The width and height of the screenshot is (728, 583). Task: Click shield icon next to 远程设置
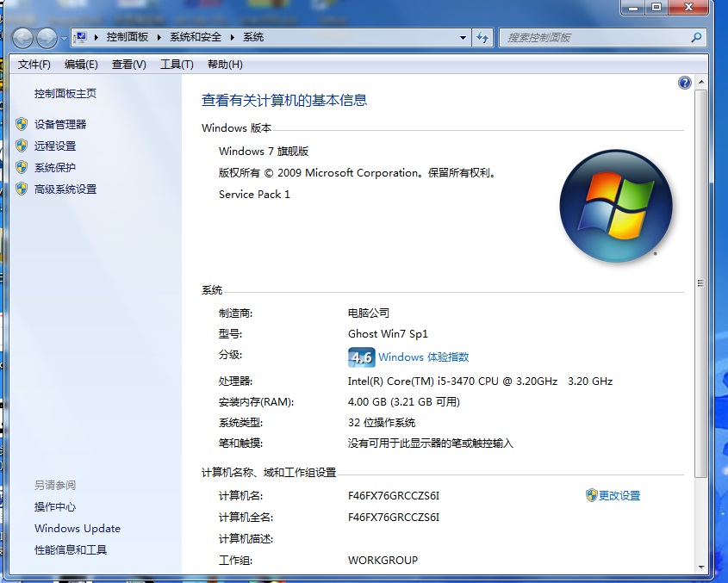coord(22,146)
